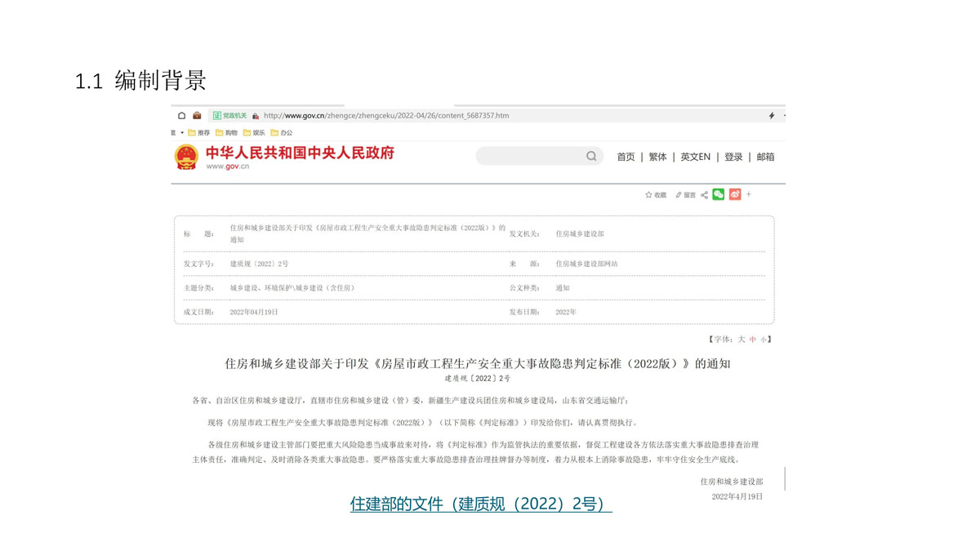Click the national emblem logo

186,157
